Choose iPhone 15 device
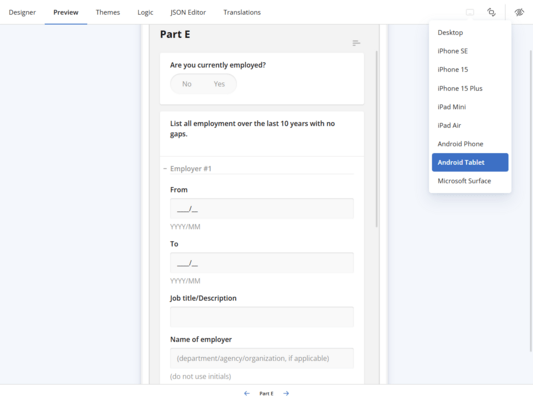This screenshot has width=533, height=400. (470, 69)
